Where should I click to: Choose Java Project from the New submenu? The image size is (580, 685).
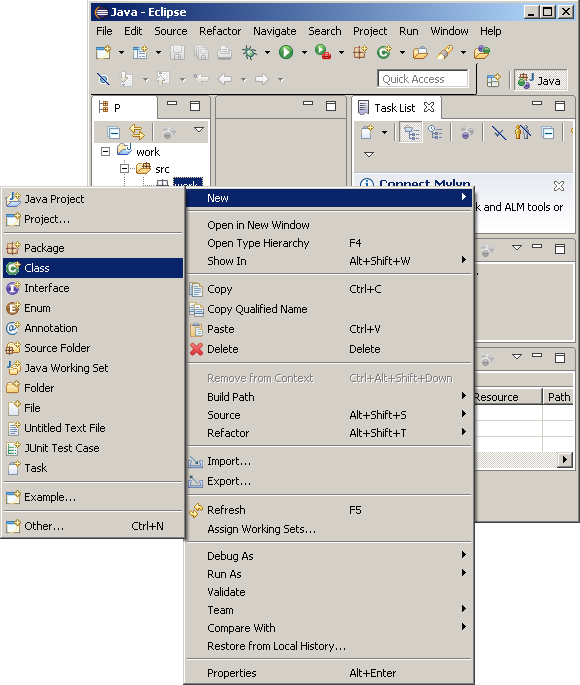pos(93,199)
